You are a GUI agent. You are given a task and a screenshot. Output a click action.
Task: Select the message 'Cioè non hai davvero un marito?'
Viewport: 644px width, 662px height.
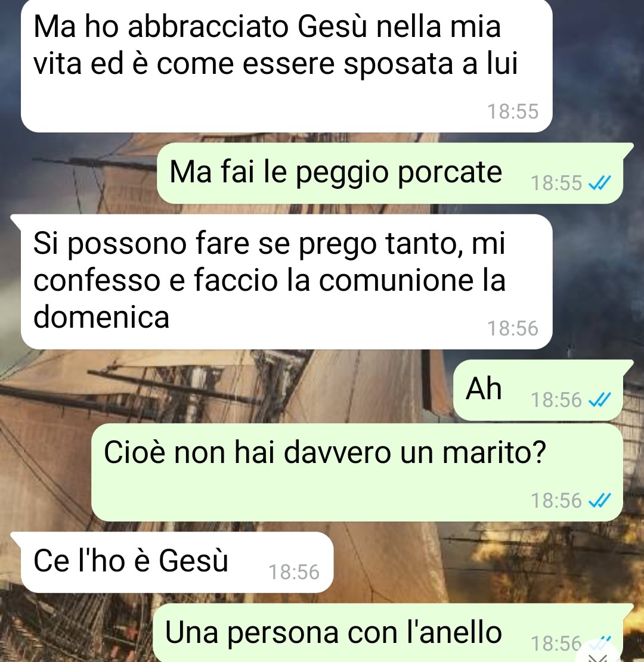pyautogui.click(x=357, y=473)
